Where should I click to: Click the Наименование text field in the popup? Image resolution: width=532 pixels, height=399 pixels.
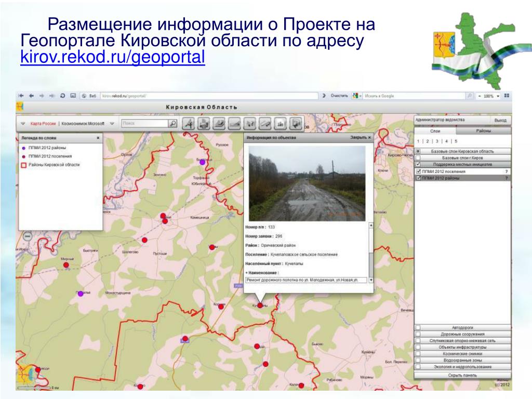[307, 280]
